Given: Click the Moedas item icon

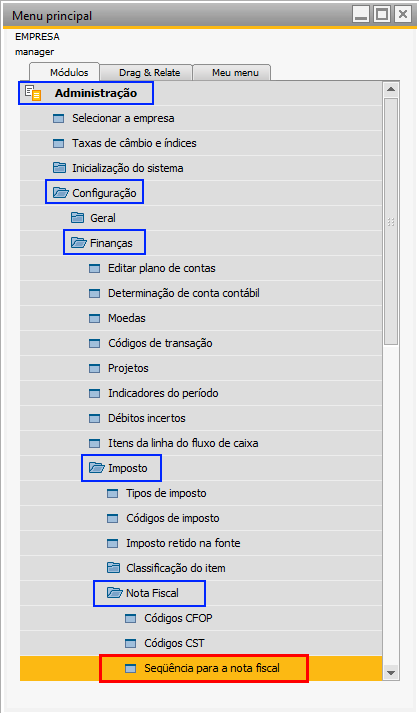Looking at the screenshot, I should (94, 319).
